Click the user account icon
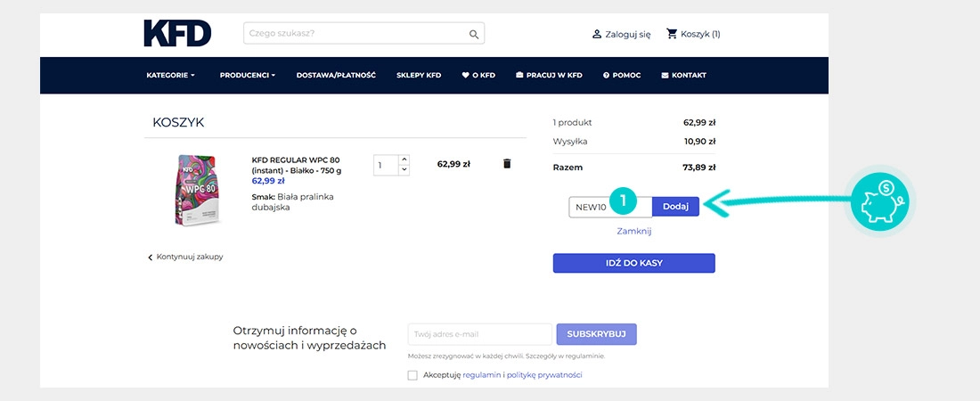 point(596,34)
